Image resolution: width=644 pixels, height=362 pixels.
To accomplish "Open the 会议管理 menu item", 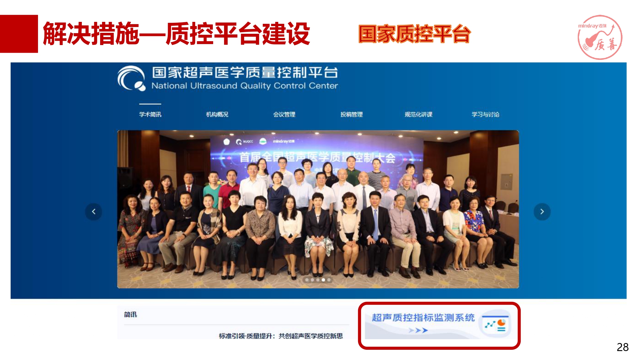I will (284, 114).
